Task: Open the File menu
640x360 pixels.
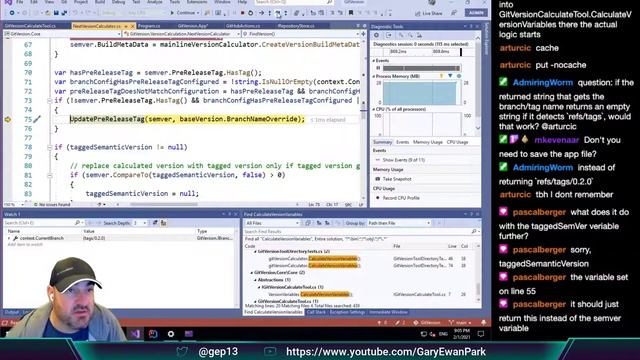Action: click(19, 2)
